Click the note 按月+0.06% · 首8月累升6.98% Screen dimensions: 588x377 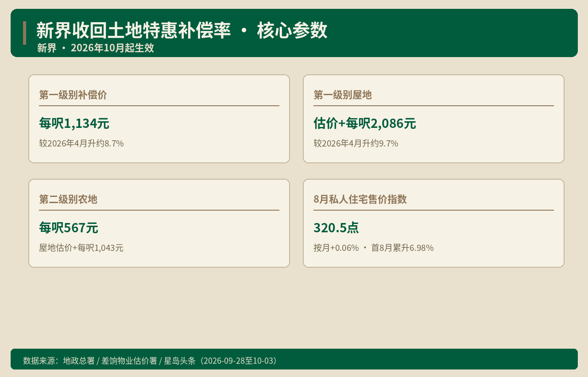pos(374,248)
